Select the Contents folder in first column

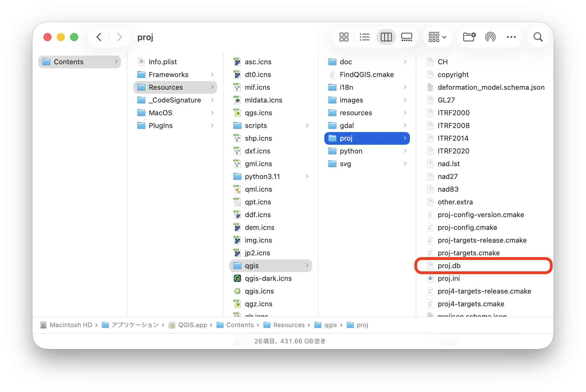point(80,62)
